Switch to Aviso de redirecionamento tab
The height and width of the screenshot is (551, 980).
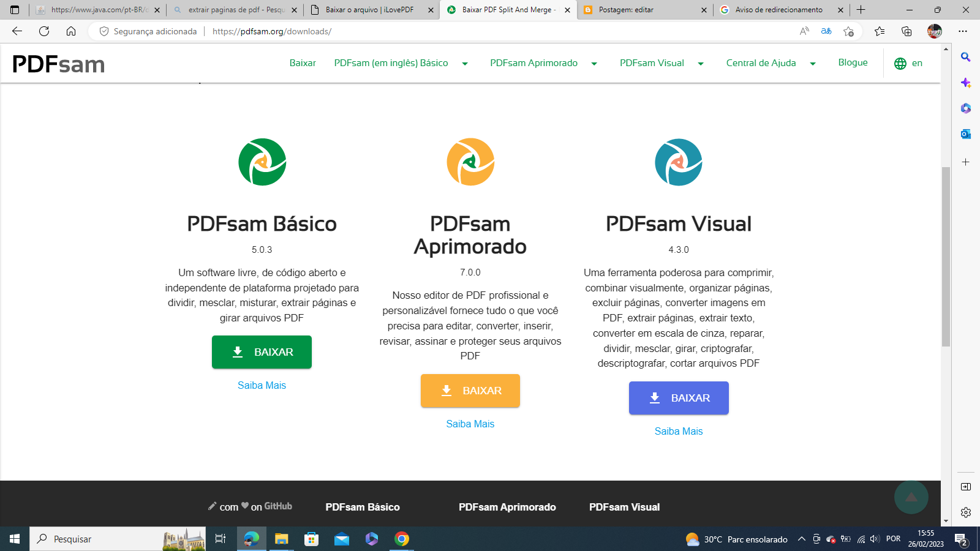pyautogui.click(x=782, y=10)
